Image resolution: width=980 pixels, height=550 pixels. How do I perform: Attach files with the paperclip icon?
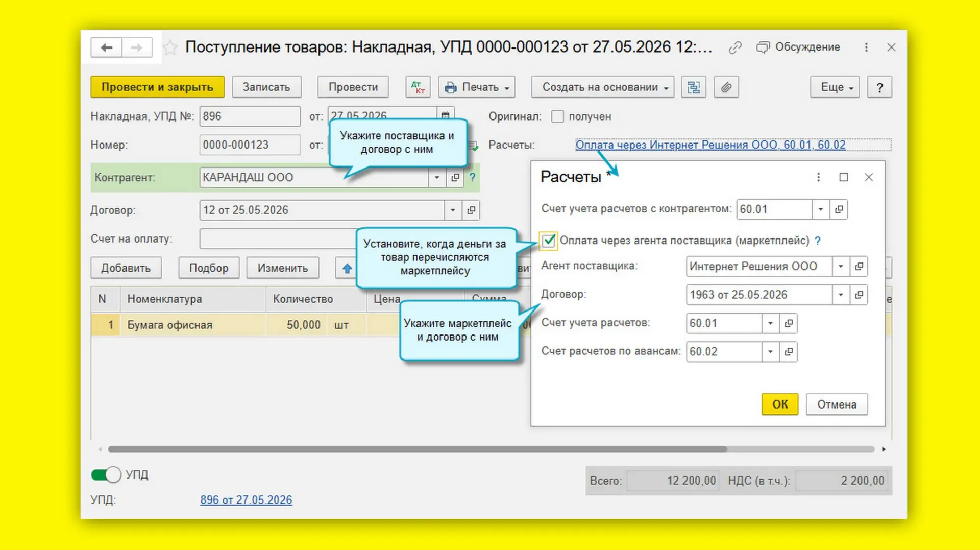[x=726, y=87]
